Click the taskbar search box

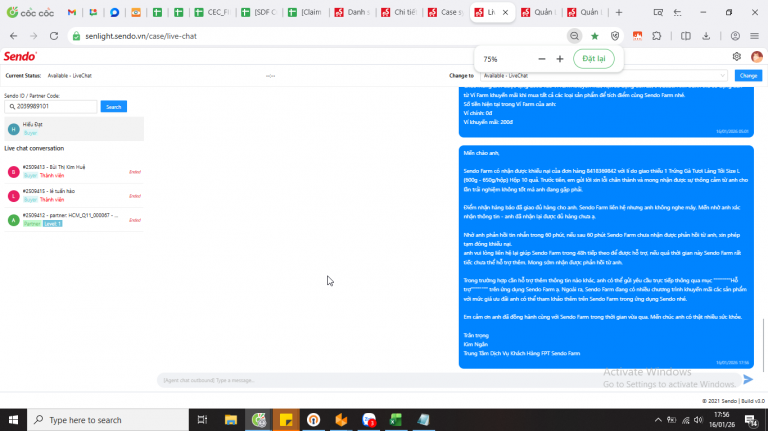coord(108,420)
